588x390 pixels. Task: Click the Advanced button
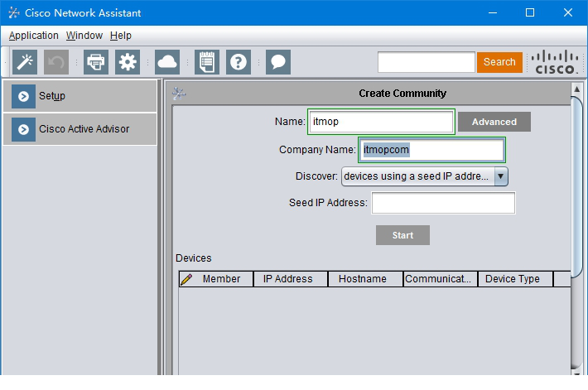coord(494,122)
